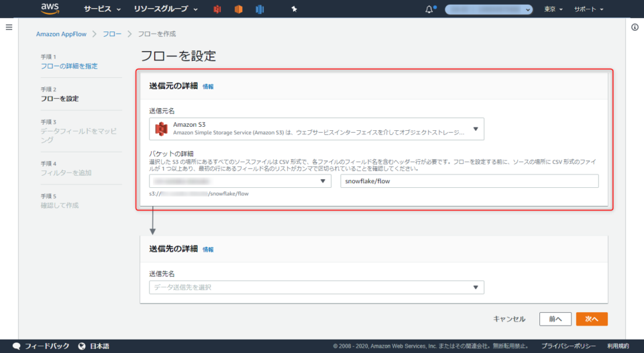Open the サポート menu
This screenshot has height=353, width=644.
[x=588, y=9]
